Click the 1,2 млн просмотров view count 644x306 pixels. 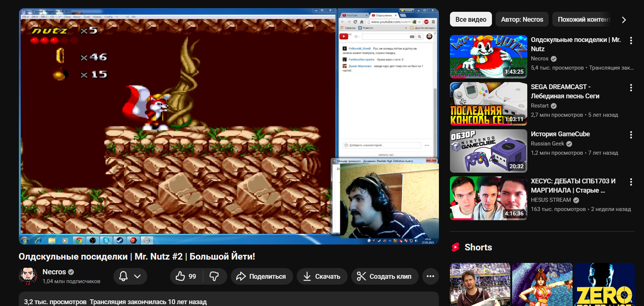click(557, 153)
